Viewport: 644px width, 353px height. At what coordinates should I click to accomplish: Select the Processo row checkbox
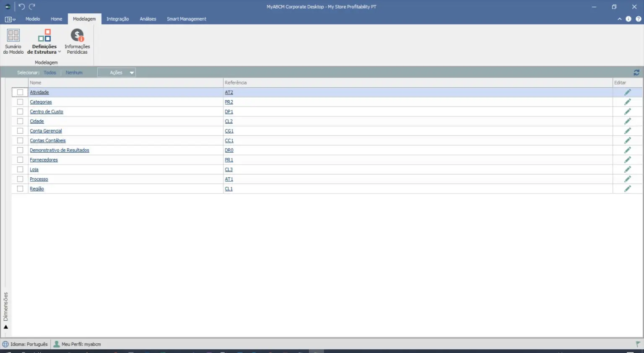(x=20, y=179)
